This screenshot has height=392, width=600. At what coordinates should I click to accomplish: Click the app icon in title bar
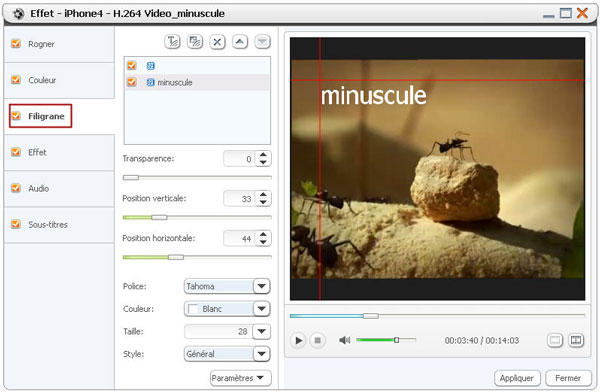[x=18, y=14]
